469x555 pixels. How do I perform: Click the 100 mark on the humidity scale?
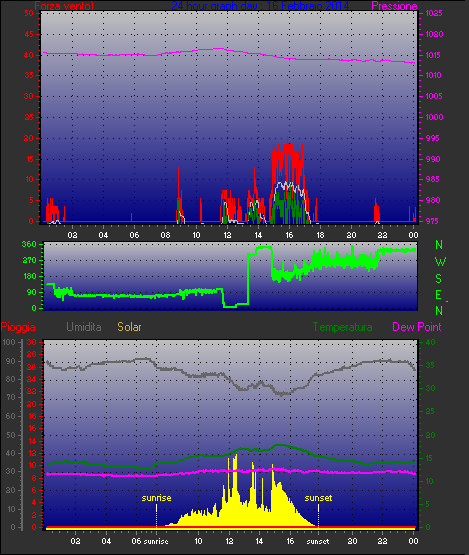click(x=9, y=342)
